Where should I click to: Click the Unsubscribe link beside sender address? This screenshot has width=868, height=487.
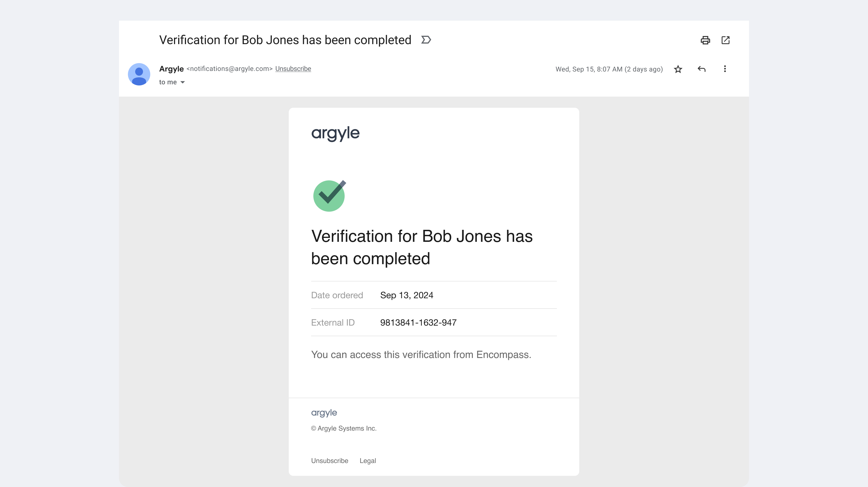(293, 69)
